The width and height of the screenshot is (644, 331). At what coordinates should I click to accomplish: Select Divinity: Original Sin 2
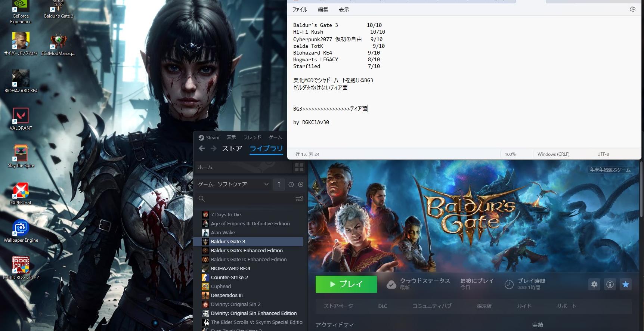point(248,304)
